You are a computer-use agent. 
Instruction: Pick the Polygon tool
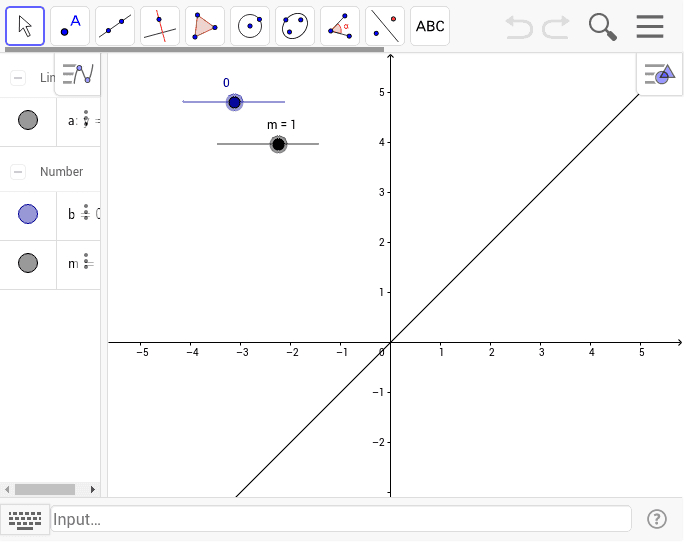pos(205,26)
